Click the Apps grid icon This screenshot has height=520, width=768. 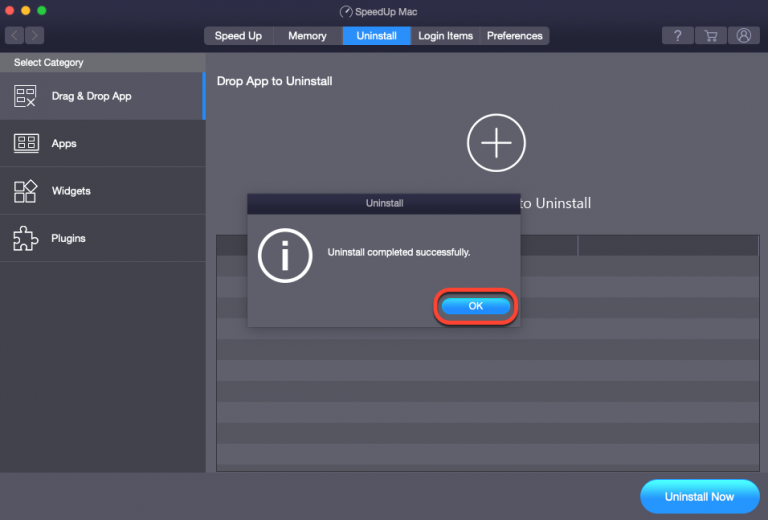pos(26,143)
